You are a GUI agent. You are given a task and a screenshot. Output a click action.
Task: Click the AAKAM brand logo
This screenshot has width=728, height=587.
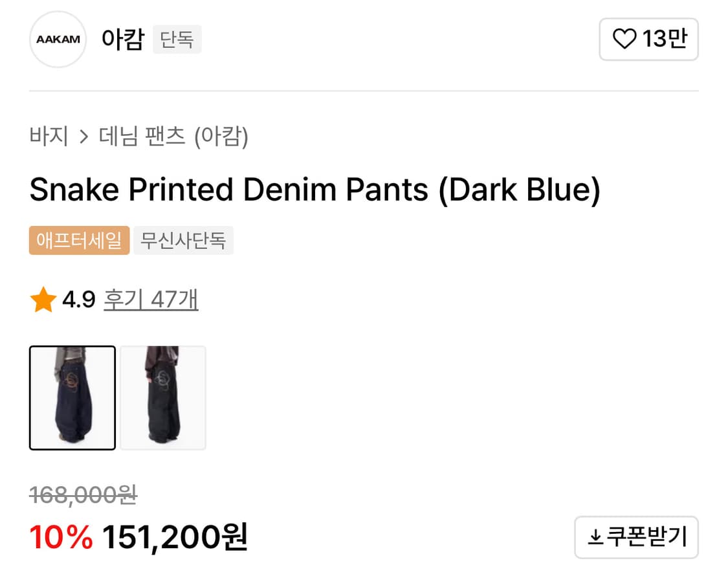point(58,39)
